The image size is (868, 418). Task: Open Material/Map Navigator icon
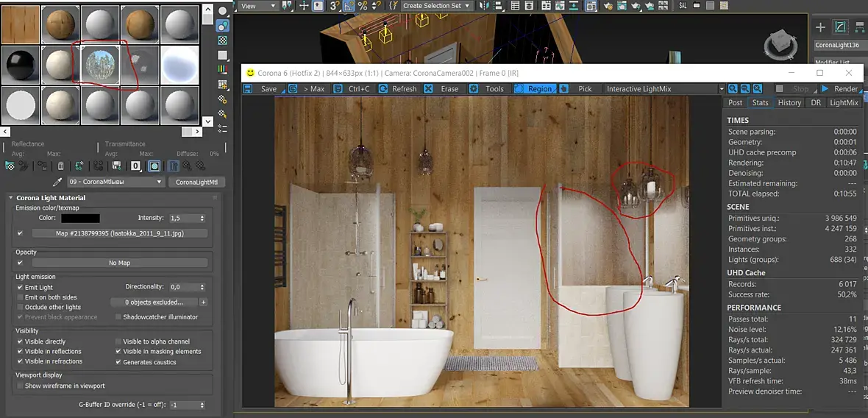pyautogui.click(x=223, y=129)
